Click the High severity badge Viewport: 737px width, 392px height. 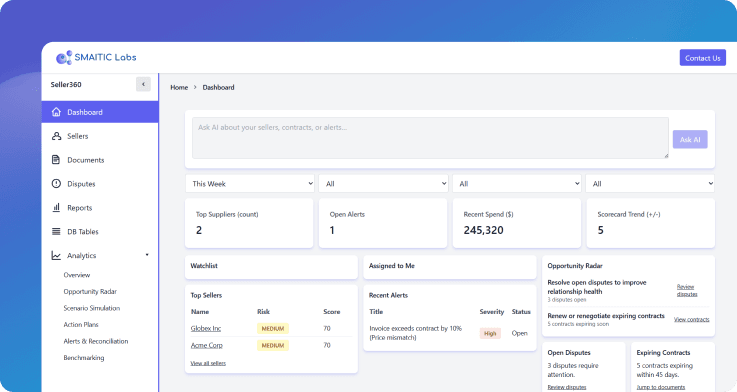[x=490, y=333]
